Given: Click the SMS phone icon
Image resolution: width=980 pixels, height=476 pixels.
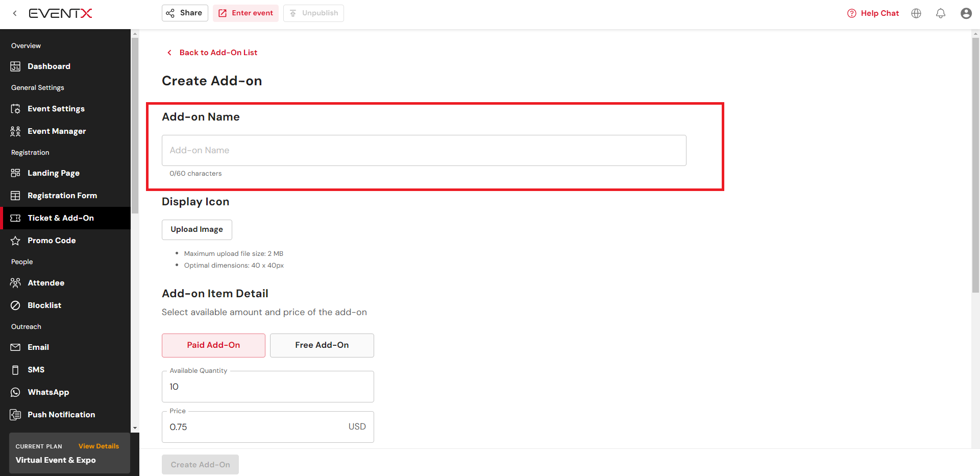Looking at the screenshot, I should pos(15,370).
